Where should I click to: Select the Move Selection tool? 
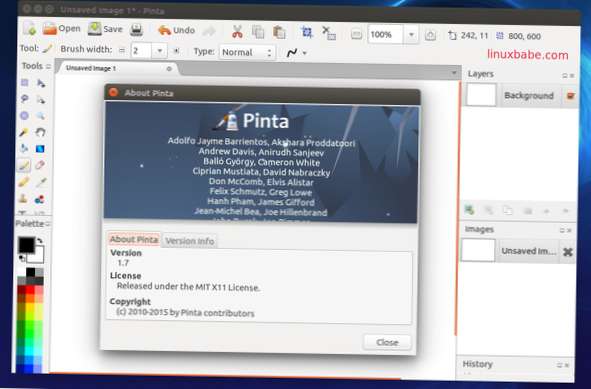pos(41,100)
